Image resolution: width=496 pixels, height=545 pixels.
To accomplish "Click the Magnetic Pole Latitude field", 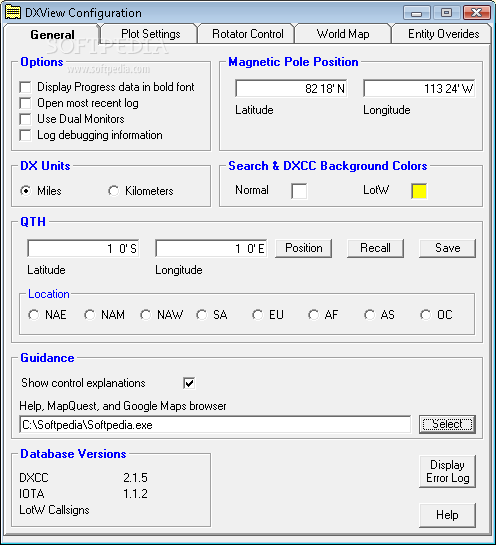I will (x=291, y=88).
